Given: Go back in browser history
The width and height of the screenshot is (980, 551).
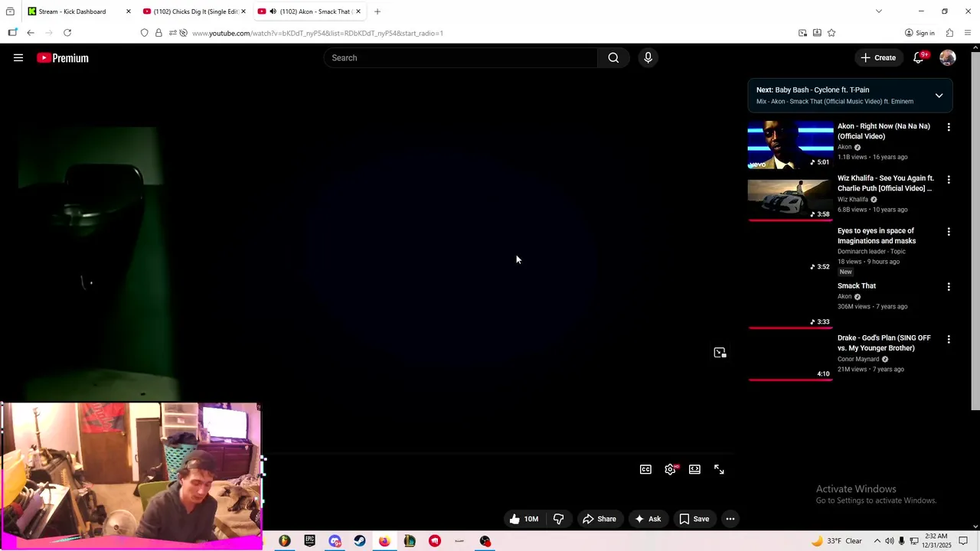Looking at the screenshot, I should pyautogui.click(x=31, y=33).
